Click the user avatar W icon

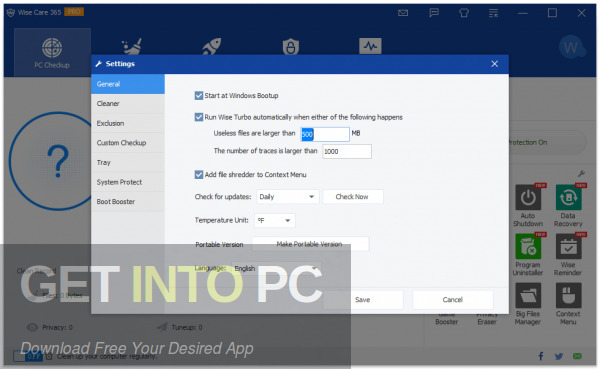571,48
